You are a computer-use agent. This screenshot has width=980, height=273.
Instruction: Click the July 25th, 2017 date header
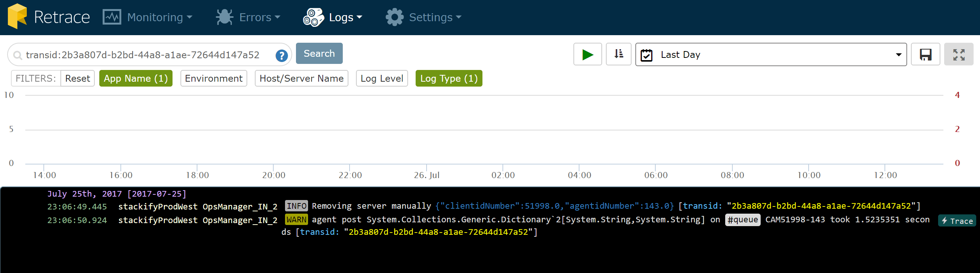[117, 194]
